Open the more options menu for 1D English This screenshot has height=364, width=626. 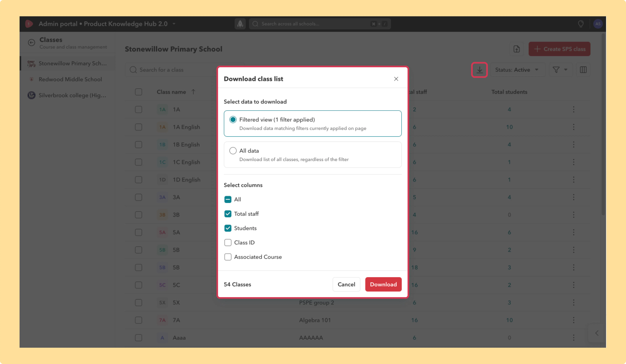pyautogui.click(x=574, y=180)
